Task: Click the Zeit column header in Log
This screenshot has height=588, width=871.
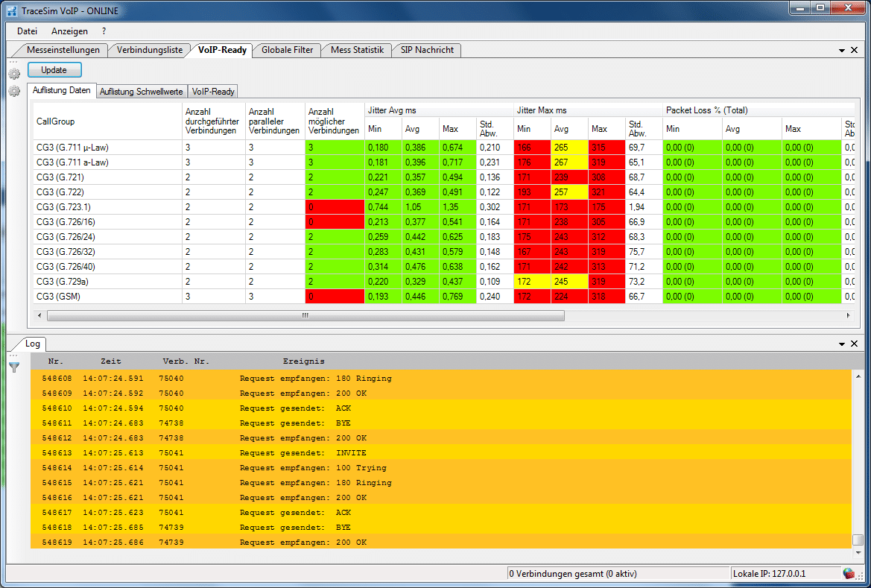Action: [x=111, y=361]
